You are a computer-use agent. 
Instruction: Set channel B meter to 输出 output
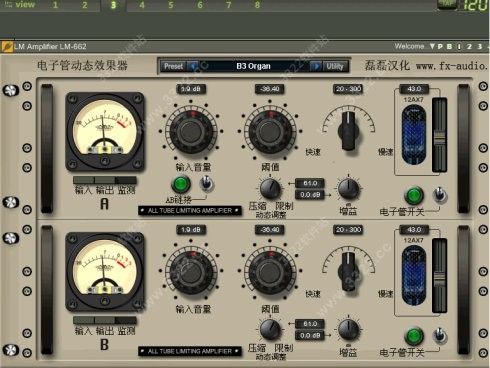pos(105,321)
